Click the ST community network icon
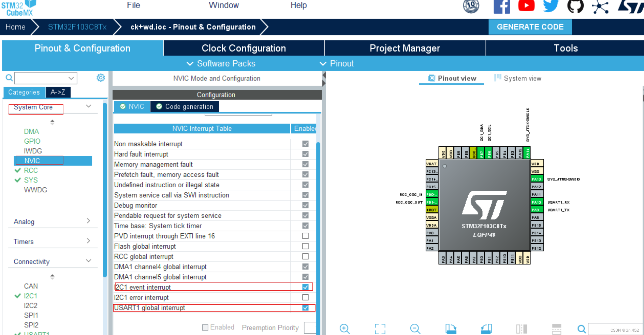 [x=600, y=6]
